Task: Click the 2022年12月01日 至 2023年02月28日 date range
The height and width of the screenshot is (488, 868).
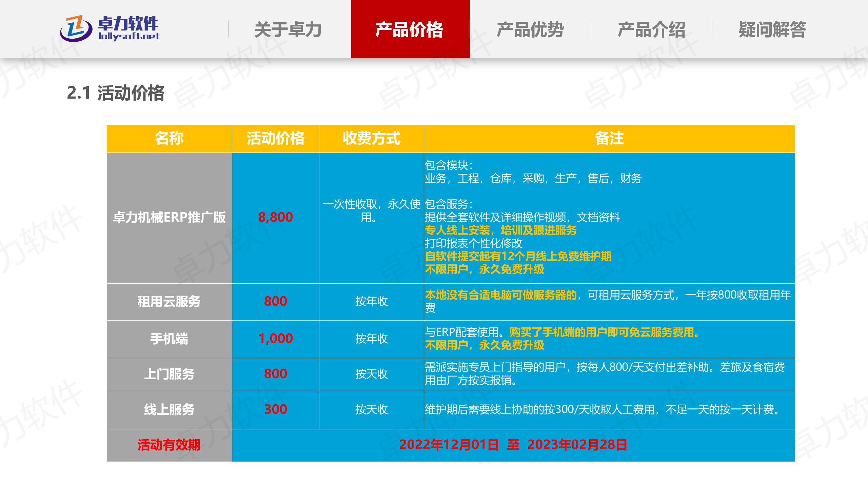Action: tap(513, 445)
